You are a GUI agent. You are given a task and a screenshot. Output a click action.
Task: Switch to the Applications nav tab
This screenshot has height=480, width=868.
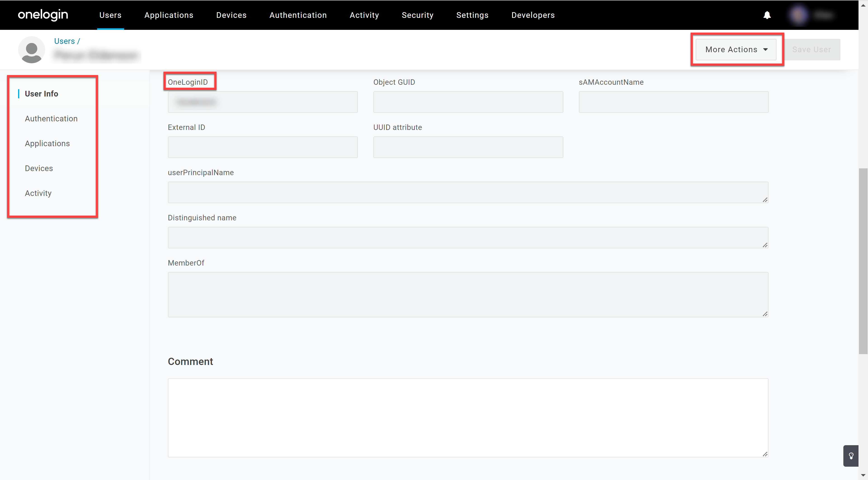click(x=168, y=15)
